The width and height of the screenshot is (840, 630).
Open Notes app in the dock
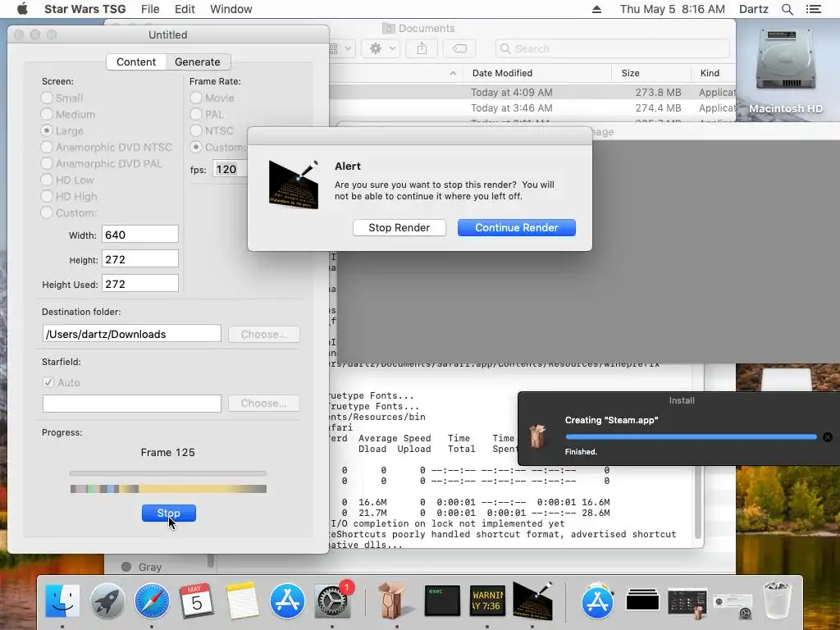click(x=242, y=601)
